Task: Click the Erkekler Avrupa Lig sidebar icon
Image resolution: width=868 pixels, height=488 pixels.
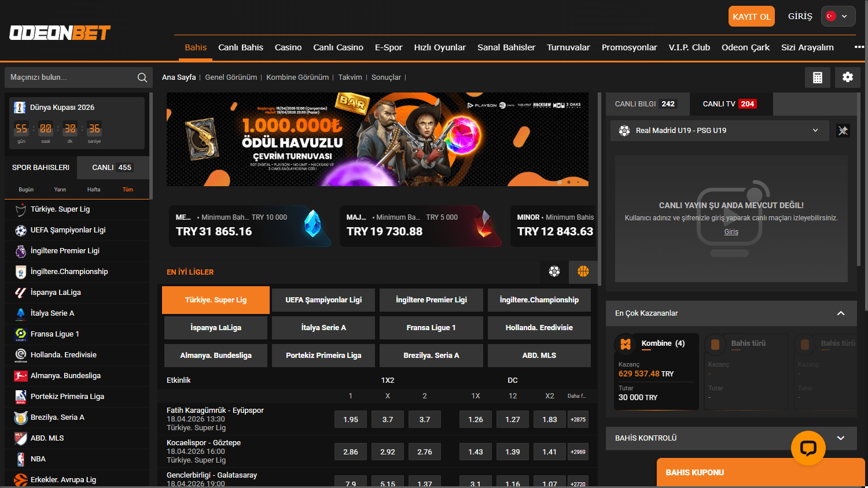Action: click(x=21, y=480)
